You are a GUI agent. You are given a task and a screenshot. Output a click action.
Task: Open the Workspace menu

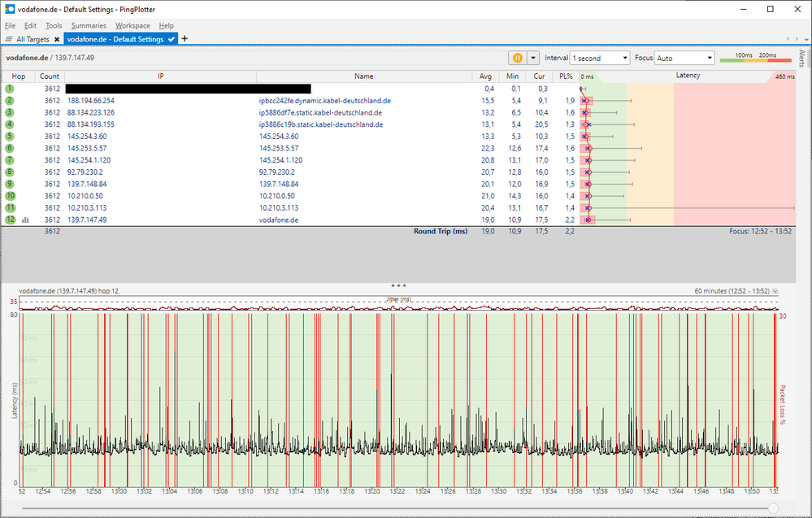(x=132, y=26)
